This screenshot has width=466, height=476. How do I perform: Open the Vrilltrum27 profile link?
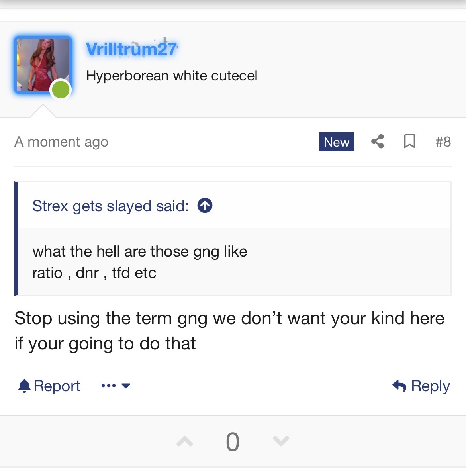click(x=131, y=49)
